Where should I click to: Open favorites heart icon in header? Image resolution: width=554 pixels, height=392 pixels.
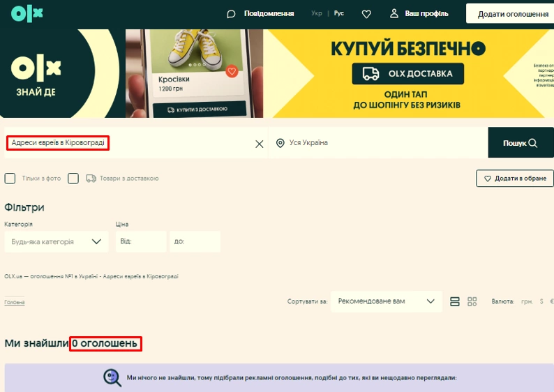pos(366,14)
